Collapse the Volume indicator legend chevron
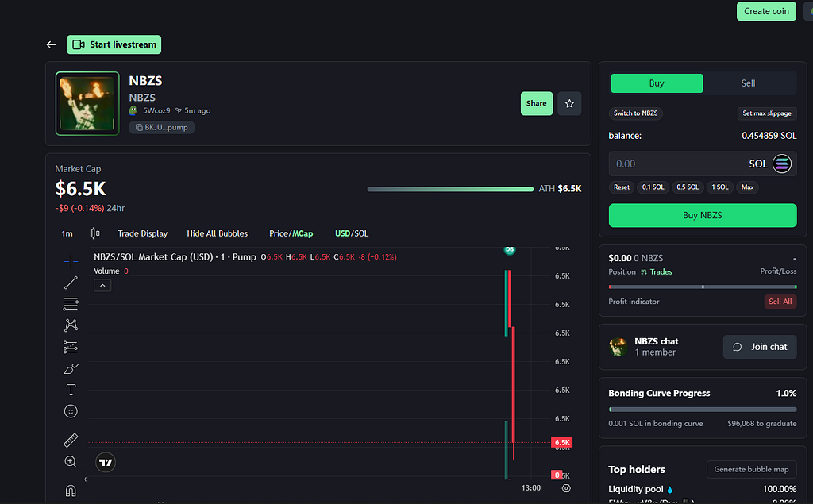 102,286
